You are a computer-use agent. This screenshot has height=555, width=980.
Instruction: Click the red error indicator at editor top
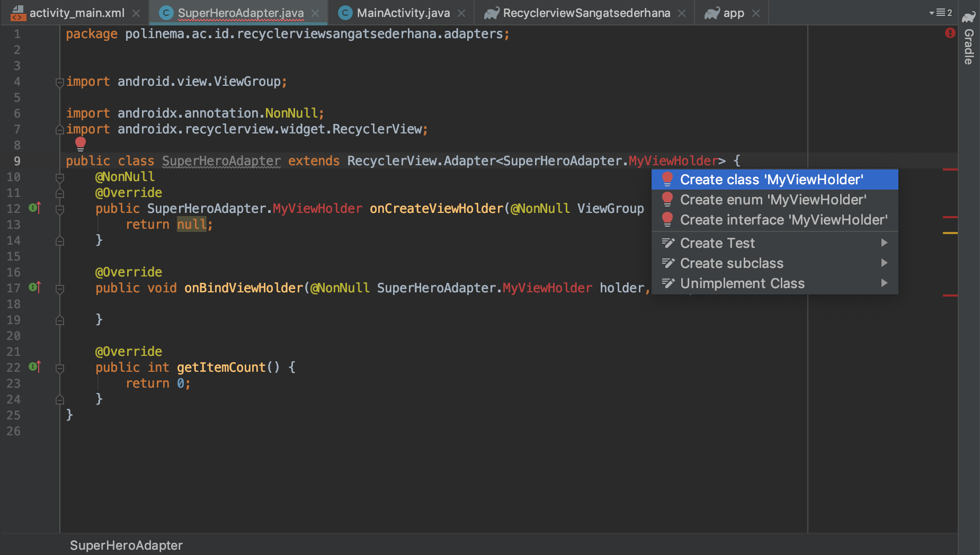pyautogui.click(x=950, y=33)
